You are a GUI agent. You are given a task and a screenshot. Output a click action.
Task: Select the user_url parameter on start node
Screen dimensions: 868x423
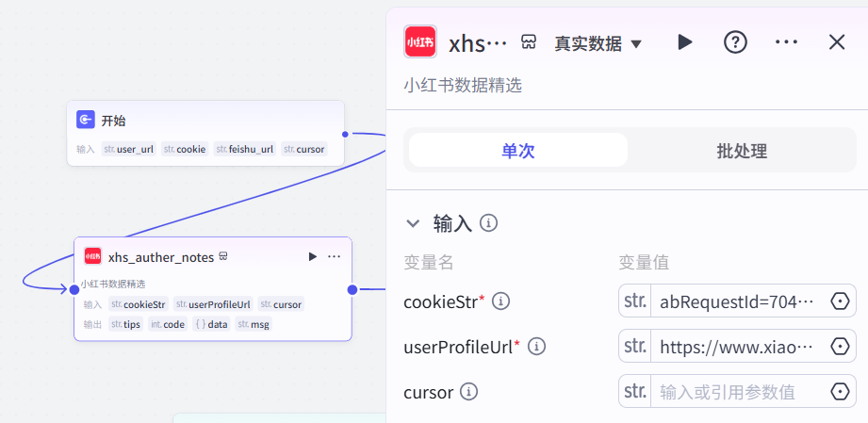[x=129, y=149]
